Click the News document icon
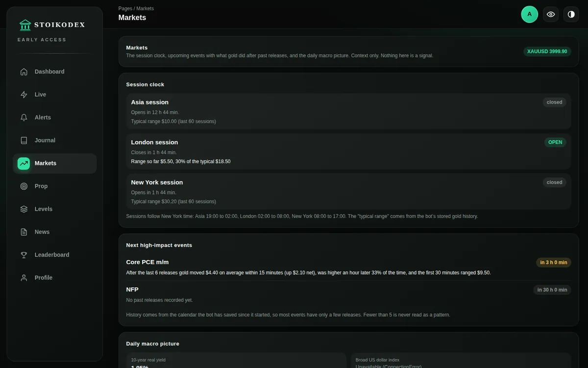The image size is (588, 368). click(24, 232)
